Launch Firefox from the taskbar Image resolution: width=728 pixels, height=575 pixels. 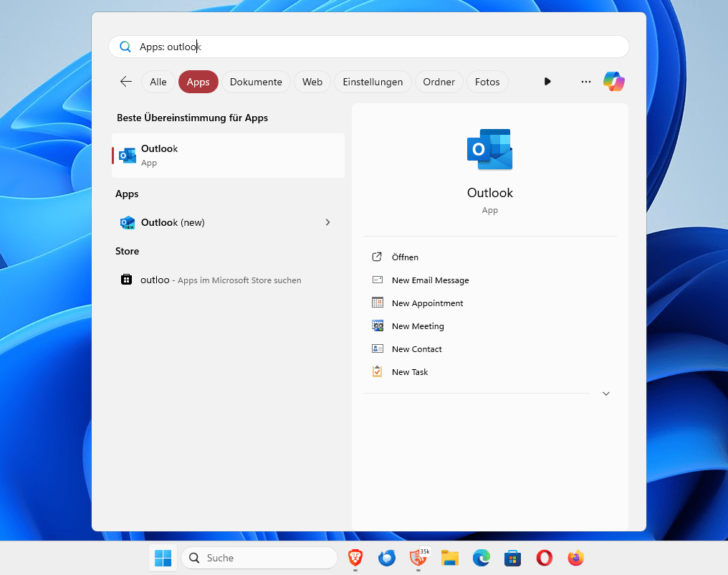pos(575,558)
